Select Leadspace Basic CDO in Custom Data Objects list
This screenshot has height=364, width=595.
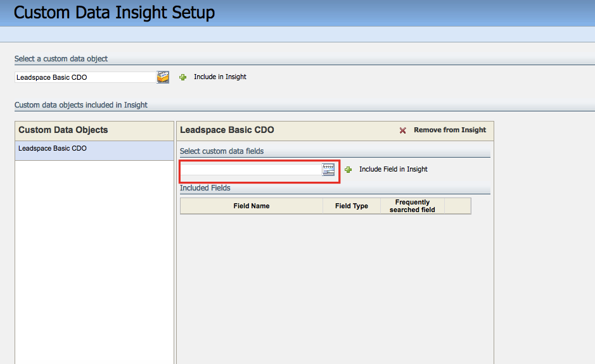[94, 151]
